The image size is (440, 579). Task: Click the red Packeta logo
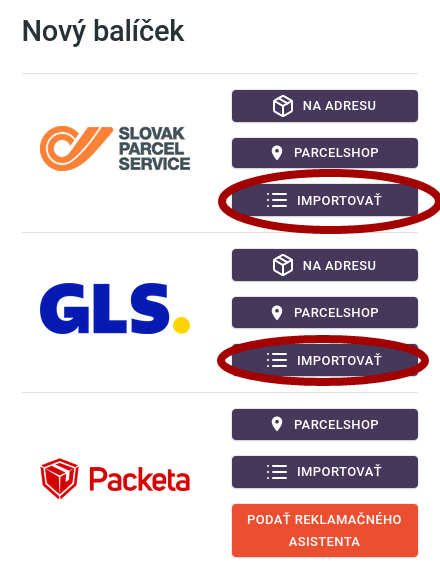(115, 479)
